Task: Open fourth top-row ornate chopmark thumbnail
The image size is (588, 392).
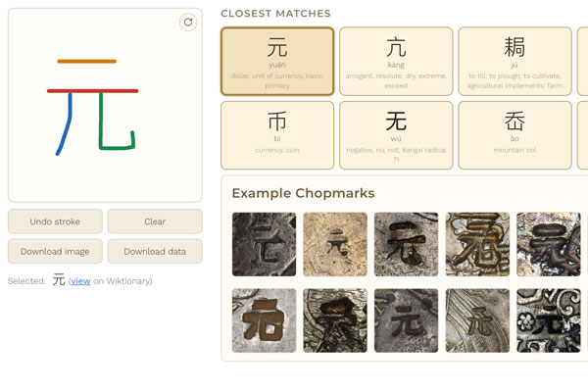Action: 477,244
